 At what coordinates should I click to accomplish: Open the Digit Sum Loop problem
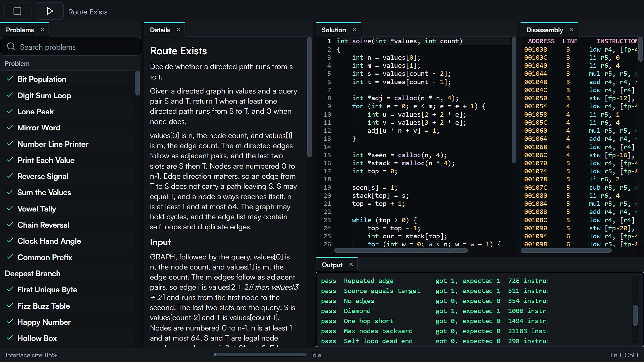point(67,96)
